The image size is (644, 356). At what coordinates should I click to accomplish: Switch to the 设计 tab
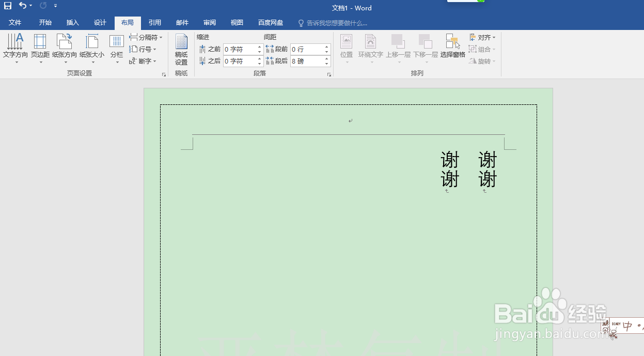pos(100,23)
